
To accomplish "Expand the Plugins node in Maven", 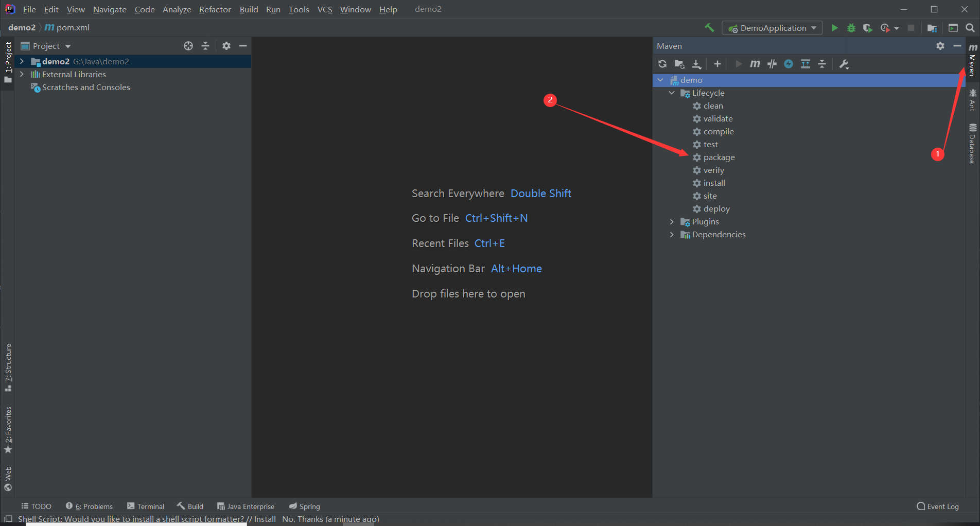I will tap(672, 221).
